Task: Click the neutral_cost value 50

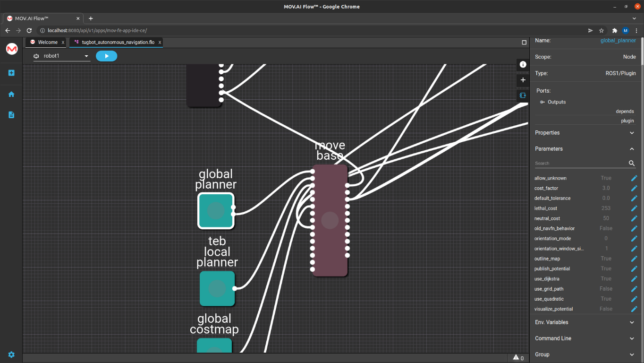Action: pos(606,218)
